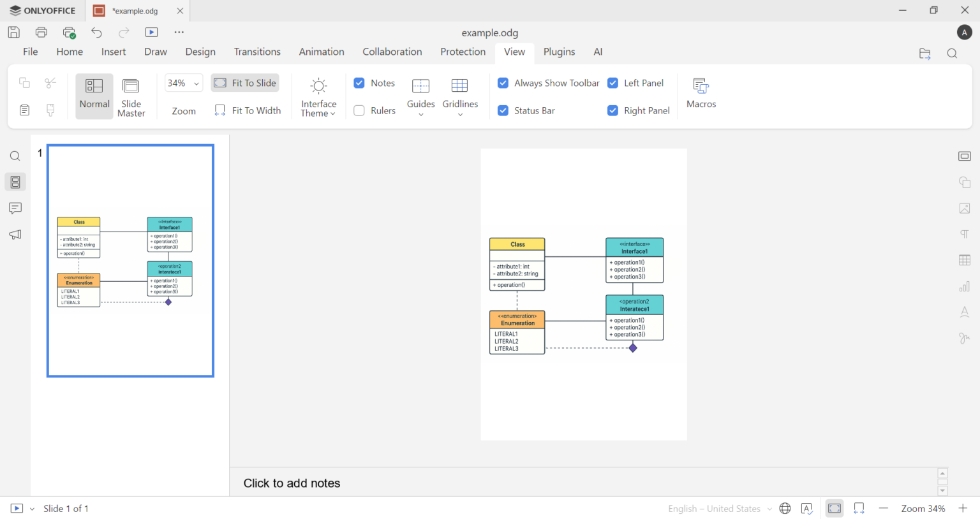Enable the Rulers checkbox
This screenshot has height=519, width=980.
pyautogui.click(x=359, y=110)
